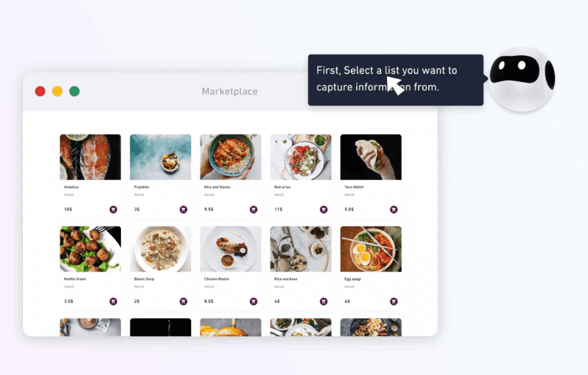588x375 pixels.
Task: Add Rice and Solata to the cart
Action: (254, 210)
